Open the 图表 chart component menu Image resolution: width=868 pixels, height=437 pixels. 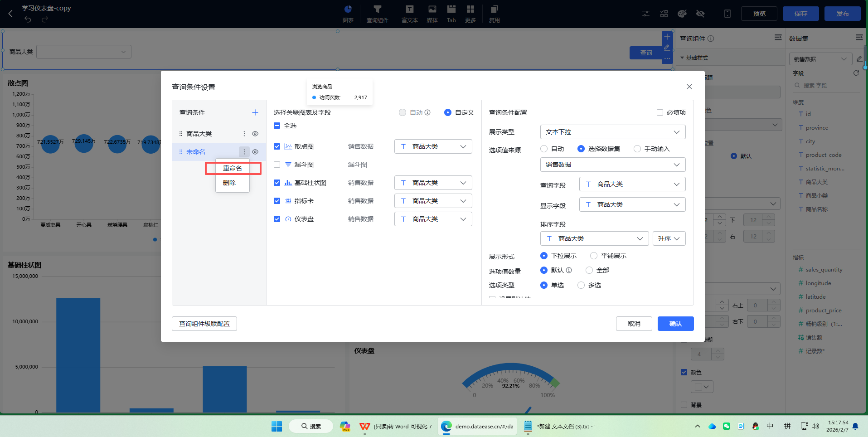348,14
